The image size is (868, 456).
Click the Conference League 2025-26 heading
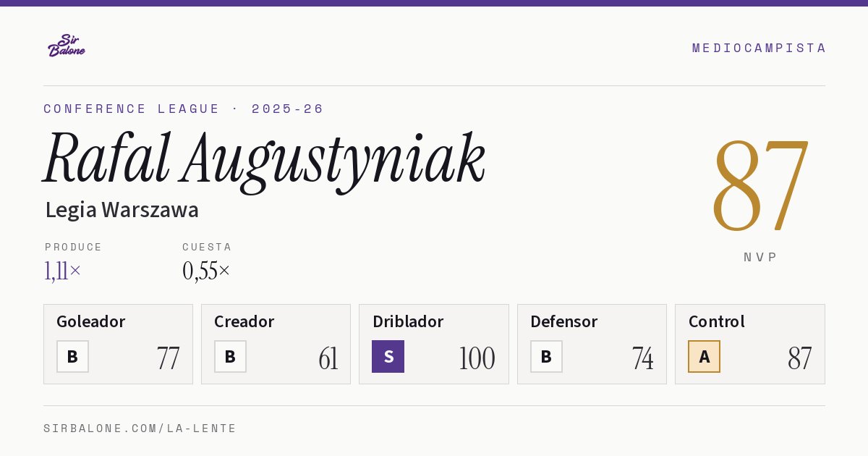[184, 109]
